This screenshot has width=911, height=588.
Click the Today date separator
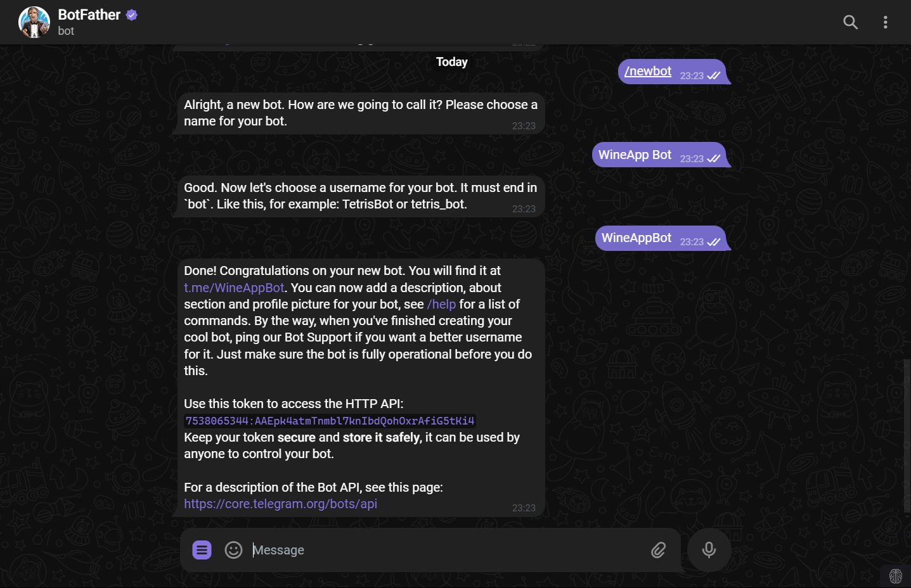(x=451, y=61)
